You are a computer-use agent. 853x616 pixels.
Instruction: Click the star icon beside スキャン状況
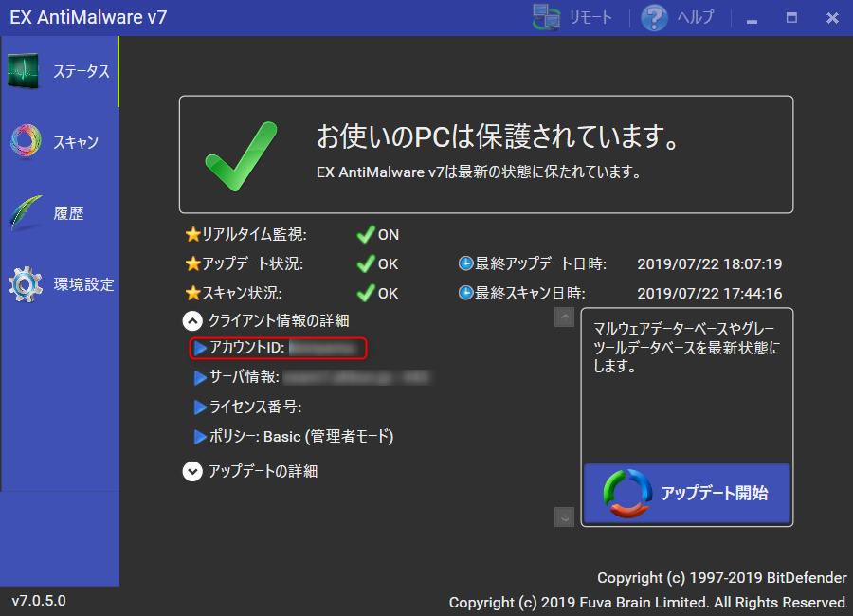point(193,293)
